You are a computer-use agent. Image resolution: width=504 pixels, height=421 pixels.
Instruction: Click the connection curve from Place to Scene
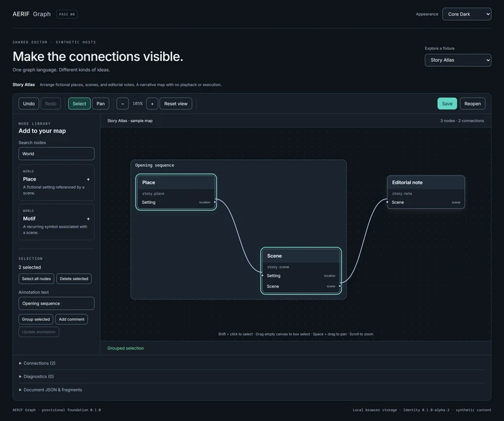(239, 237)
